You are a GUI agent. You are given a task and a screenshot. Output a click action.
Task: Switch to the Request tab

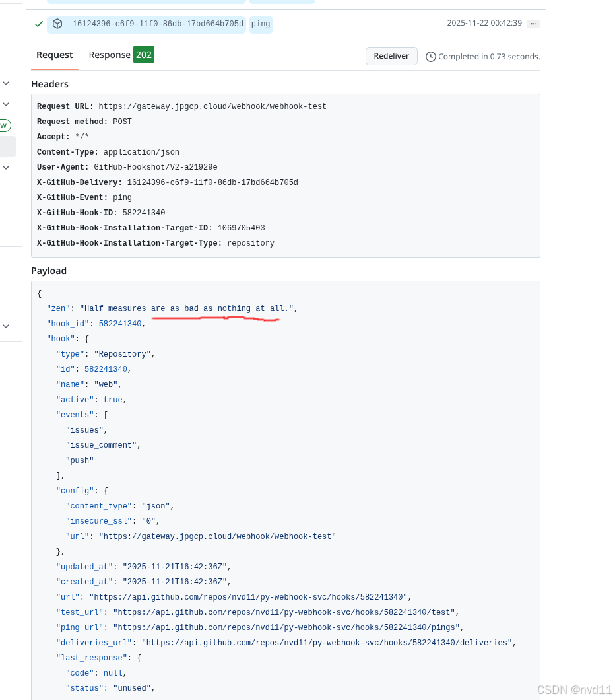[54, 55]
